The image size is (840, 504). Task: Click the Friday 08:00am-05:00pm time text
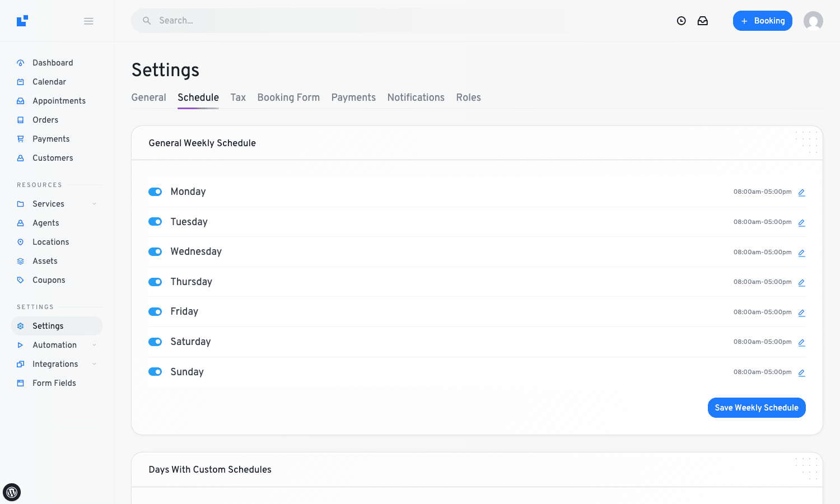pyautogui.click(x=763, y=312)
